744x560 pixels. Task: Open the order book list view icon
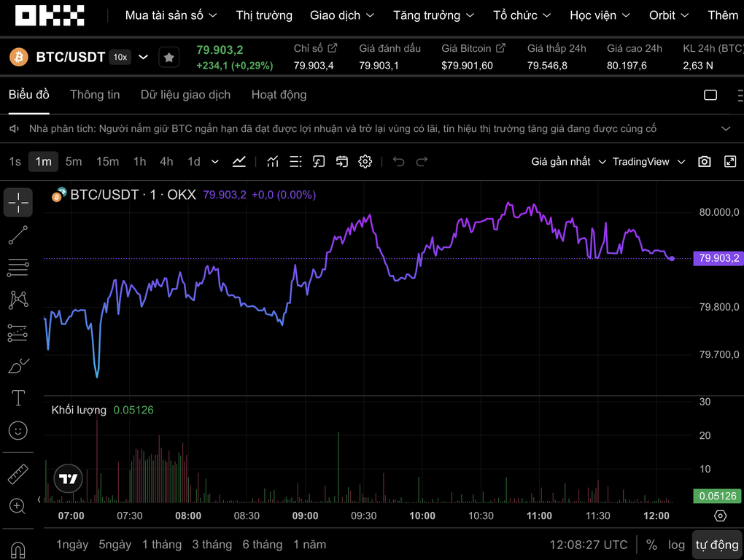point(295,162)
